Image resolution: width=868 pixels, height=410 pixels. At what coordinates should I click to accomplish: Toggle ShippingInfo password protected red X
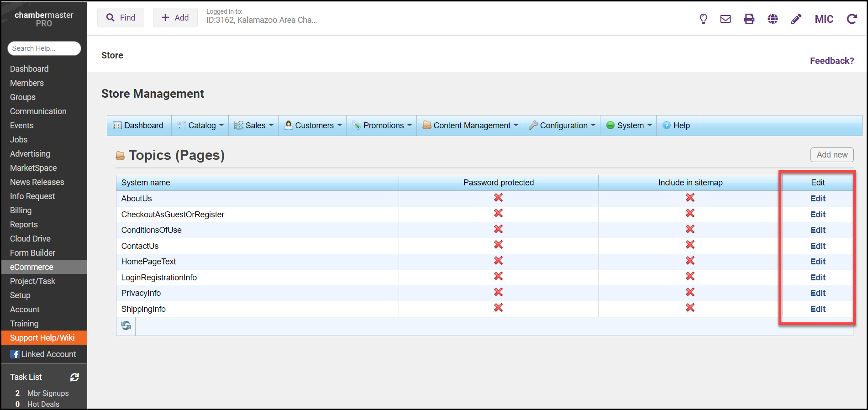pyautogui.click(x=498, y=308)
